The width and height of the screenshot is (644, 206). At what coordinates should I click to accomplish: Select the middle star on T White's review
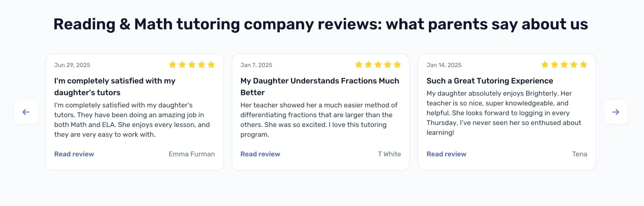(x=378, y=65)
